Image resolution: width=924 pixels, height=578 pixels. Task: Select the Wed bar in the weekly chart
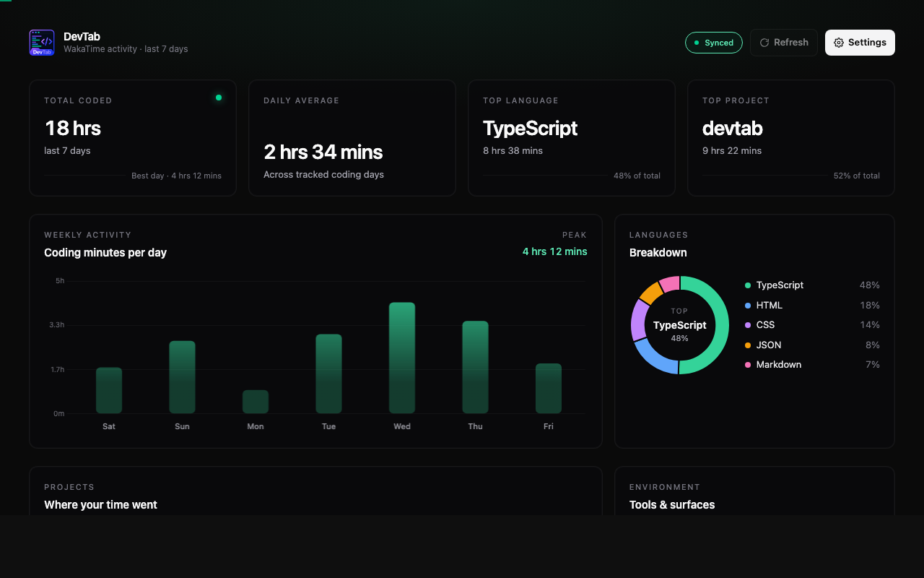point(402,358)
